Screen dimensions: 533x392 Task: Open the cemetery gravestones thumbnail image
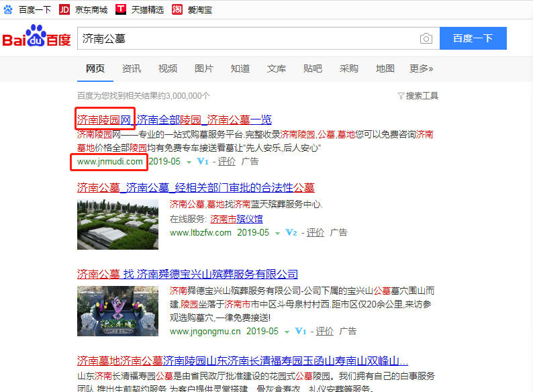click(117, 224)
